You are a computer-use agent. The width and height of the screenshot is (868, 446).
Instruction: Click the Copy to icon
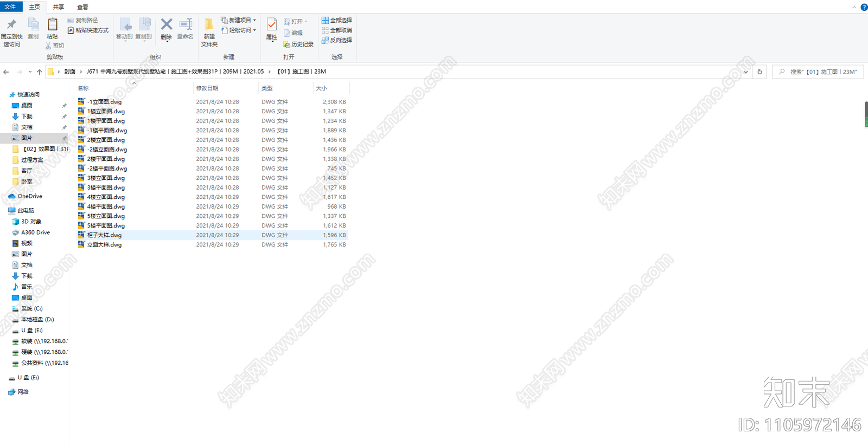point(144,25)
